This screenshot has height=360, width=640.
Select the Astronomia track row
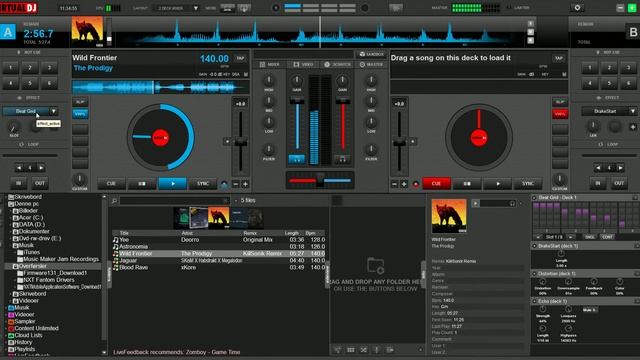click(219, 247)
